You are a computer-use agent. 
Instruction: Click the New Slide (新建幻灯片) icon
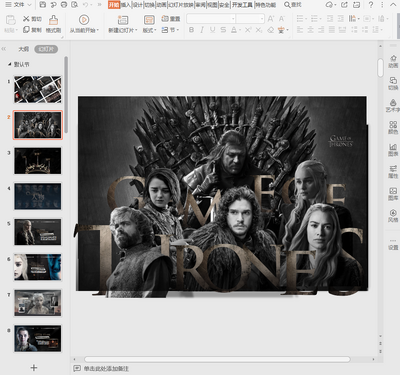tap(123, 20)
